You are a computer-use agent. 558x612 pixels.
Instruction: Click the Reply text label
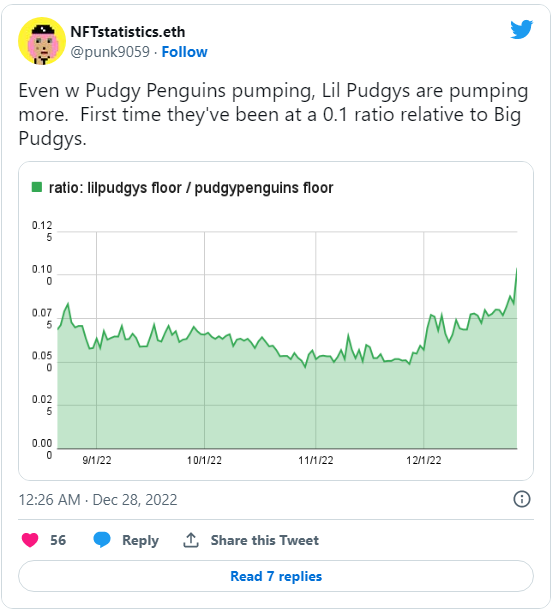[140, 541]
